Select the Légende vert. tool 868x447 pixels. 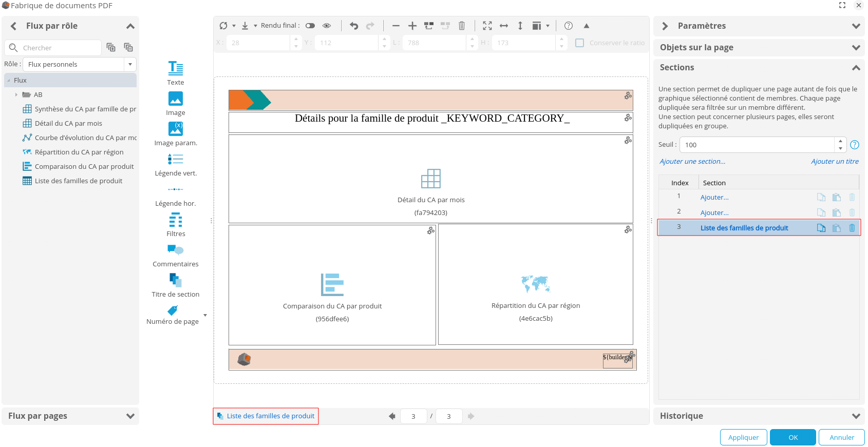pos(176,164)
